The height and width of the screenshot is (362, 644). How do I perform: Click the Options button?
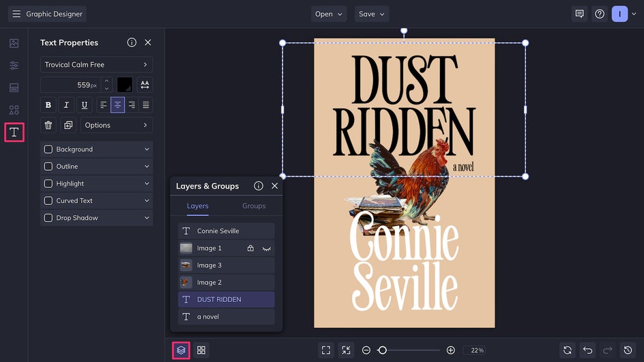[116, 125]
